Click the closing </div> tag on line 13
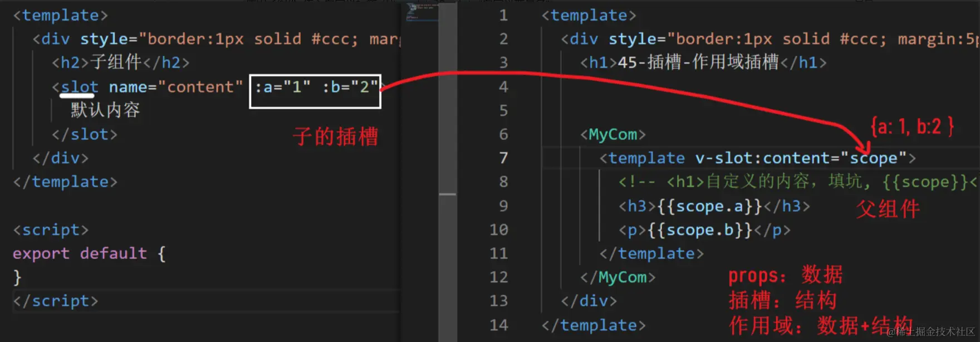This screenshot has width=980, height=342. click(589, 301)
